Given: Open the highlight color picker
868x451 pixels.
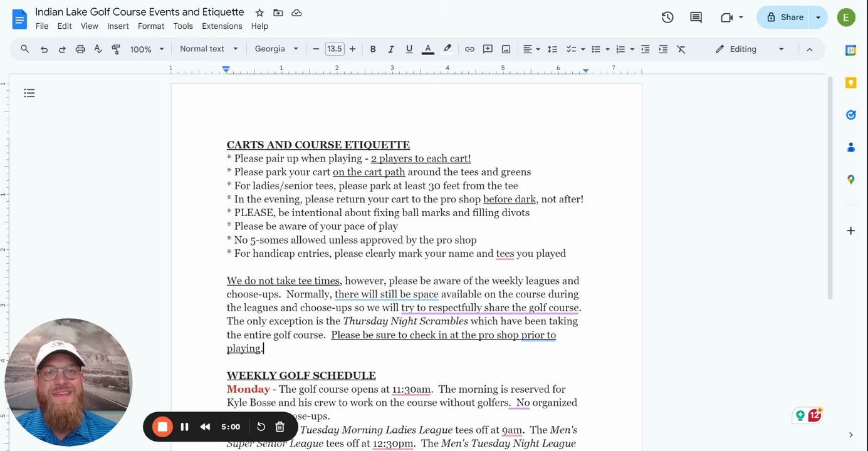Looking at the screenshot, I should click(447, 49).
